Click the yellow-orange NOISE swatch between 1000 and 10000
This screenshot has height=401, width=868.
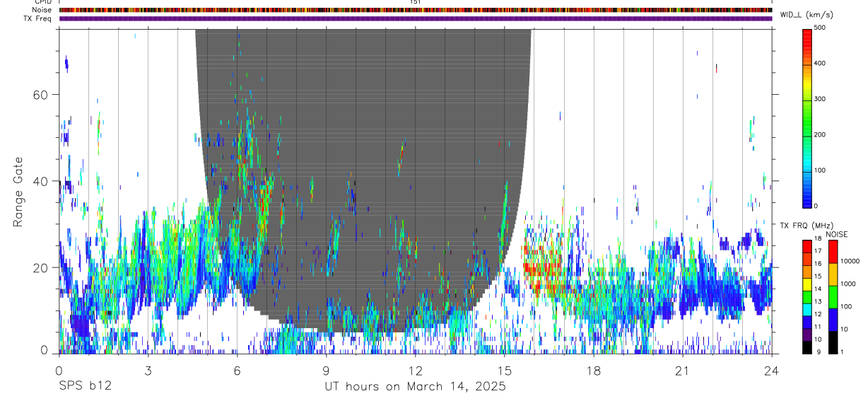click(x=833, y=274)
